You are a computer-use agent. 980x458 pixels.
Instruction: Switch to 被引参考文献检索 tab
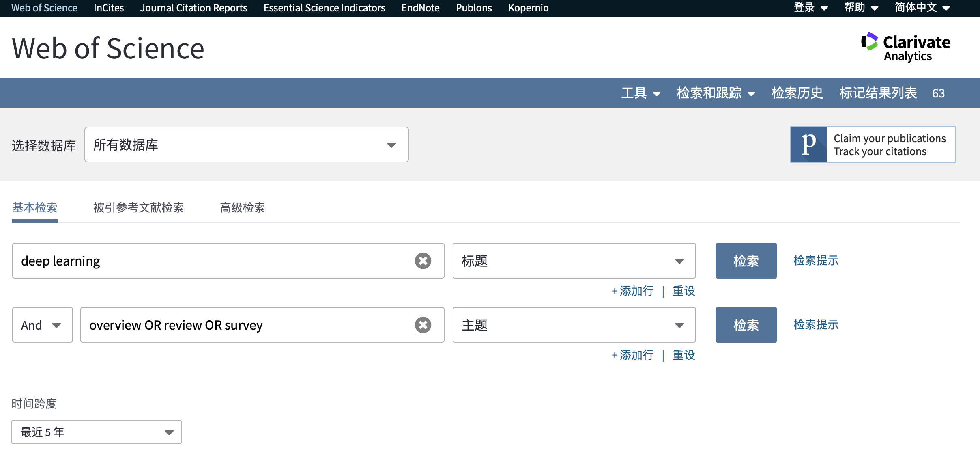tap(139, 208)
